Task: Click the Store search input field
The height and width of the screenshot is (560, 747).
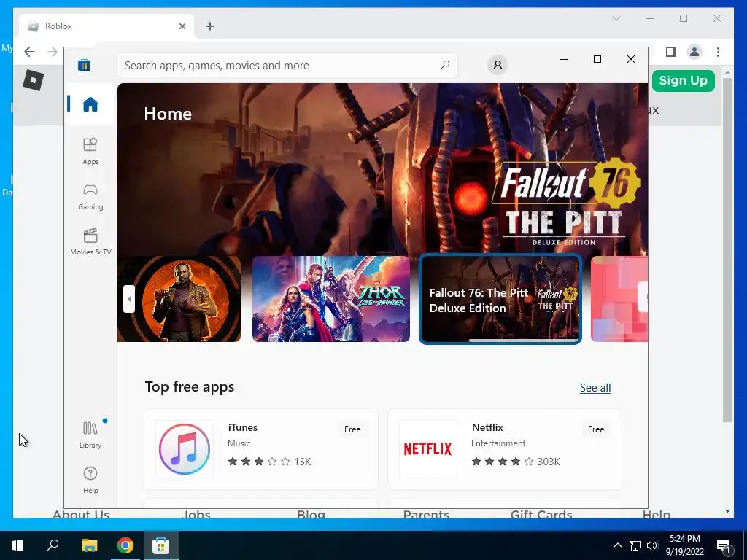Action: point(287,65)
